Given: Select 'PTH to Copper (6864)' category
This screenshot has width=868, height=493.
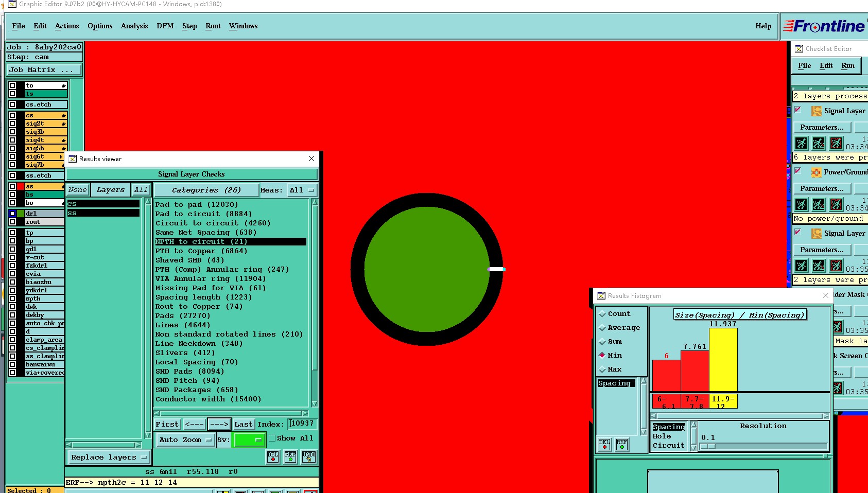Looking at the screenshot, I should point(201,251).
